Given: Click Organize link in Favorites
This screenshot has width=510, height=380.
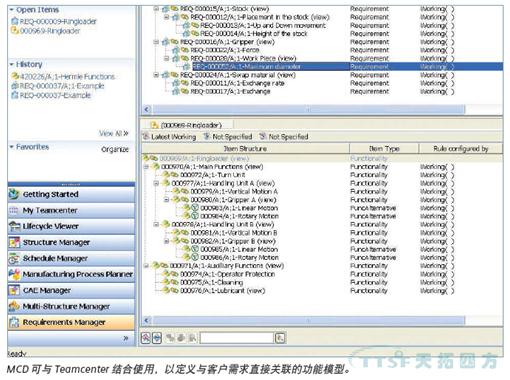Looking at the screenshot, I should click(115, 149).
